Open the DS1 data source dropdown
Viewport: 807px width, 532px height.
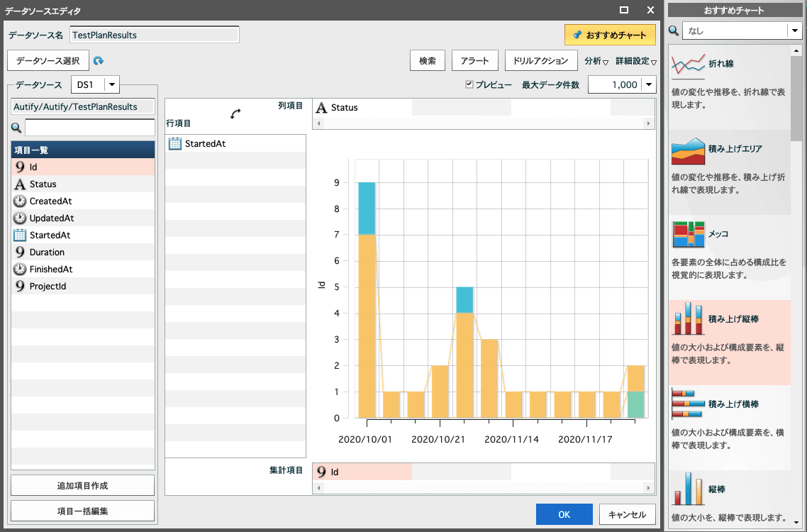pyautogui.click(x=111, y=85)
